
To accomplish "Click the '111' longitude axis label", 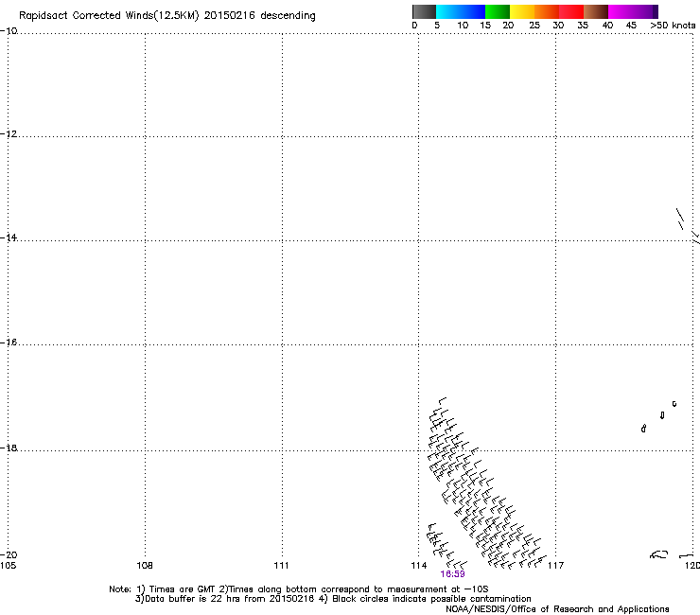I will [281, 566].
